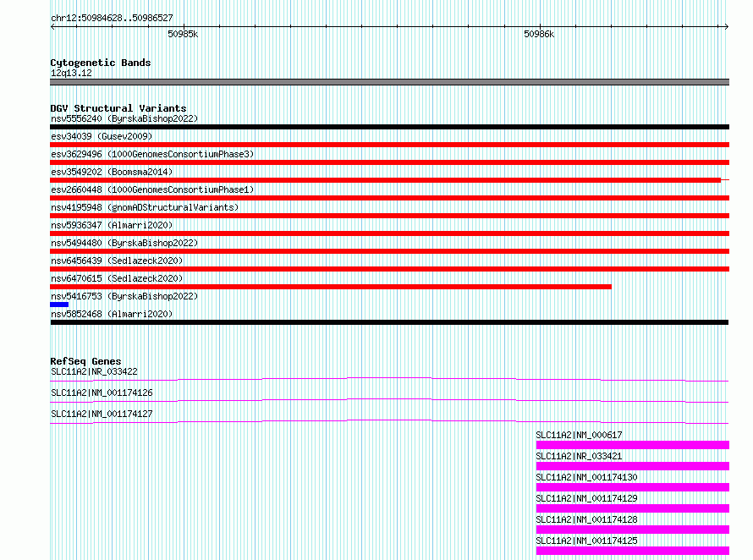Click the chr12:50984628..50986527 coordinates label
The height and width of the screenshot is (560, 753).
(112, 19)
